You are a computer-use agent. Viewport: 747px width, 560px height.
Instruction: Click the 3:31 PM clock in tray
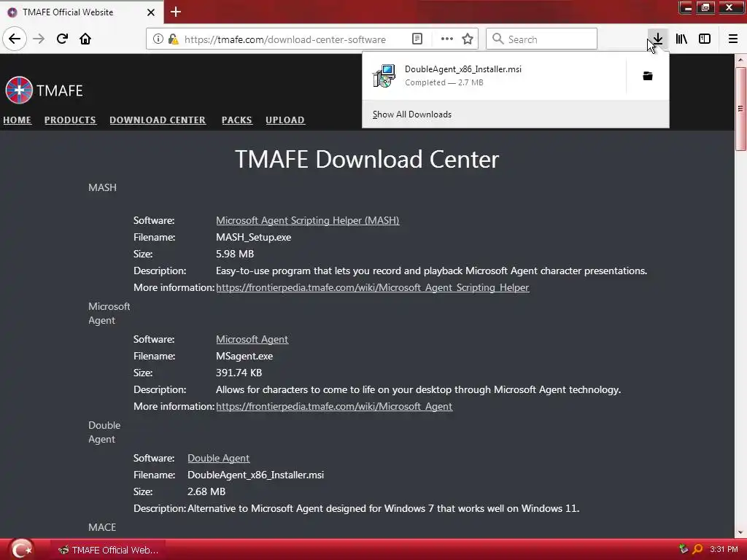click(724, 549)
